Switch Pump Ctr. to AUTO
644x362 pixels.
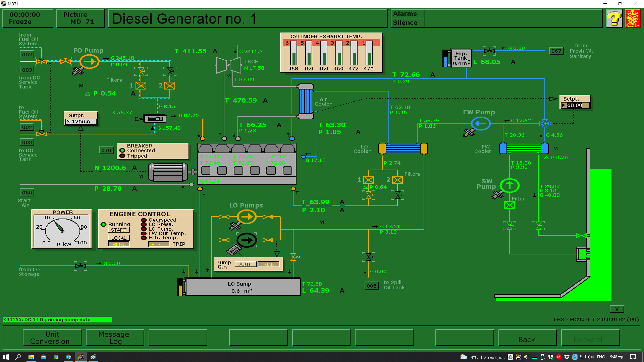coord(246,264)
